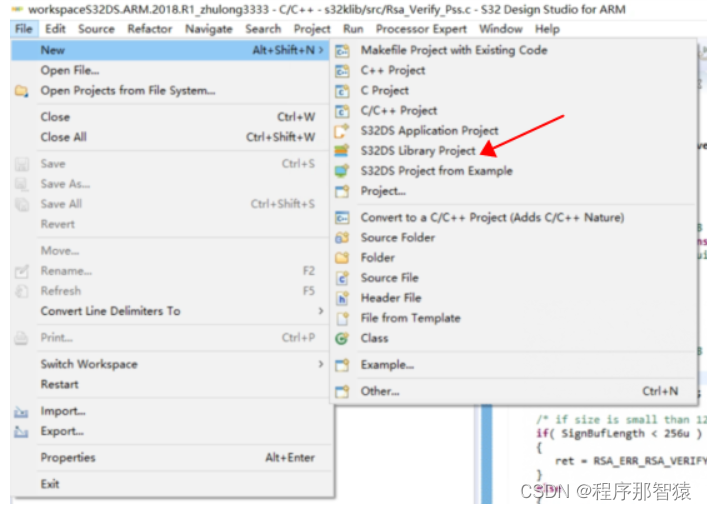Open the Search menu
Image resolution: width=707 pixels, height=510 pixels.
click(263, 29)
